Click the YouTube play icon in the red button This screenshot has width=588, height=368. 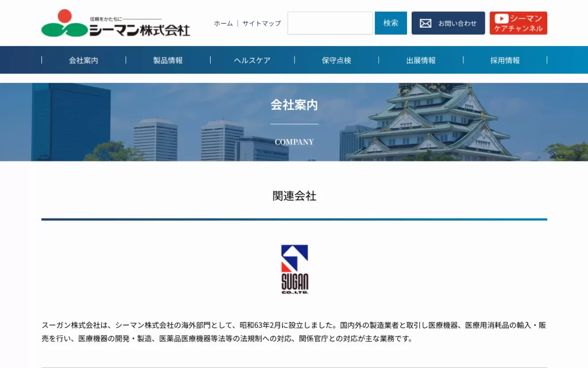[x=501, y=19]
